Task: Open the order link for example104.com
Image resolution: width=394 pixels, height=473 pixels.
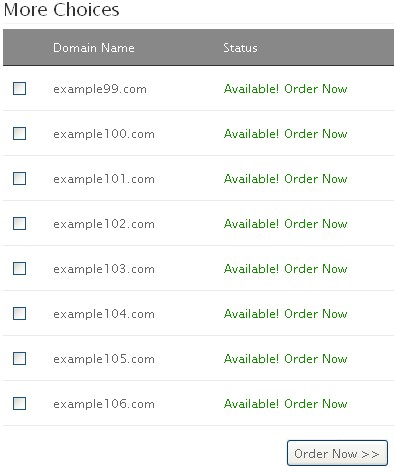Action: (286, 314)
